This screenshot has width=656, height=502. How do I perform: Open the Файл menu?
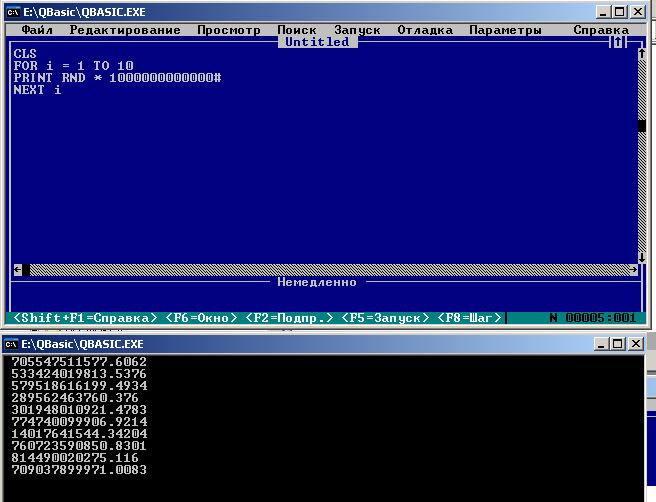point(37,30)
